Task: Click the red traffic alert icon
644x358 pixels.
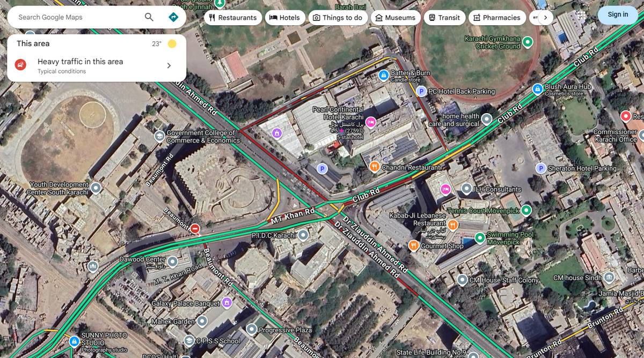Action: 20,64
